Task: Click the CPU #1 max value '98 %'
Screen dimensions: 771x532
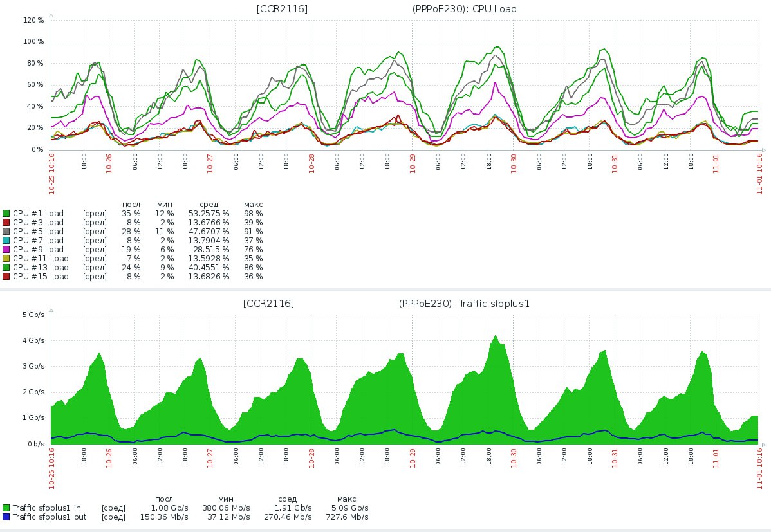Action: 253,214
